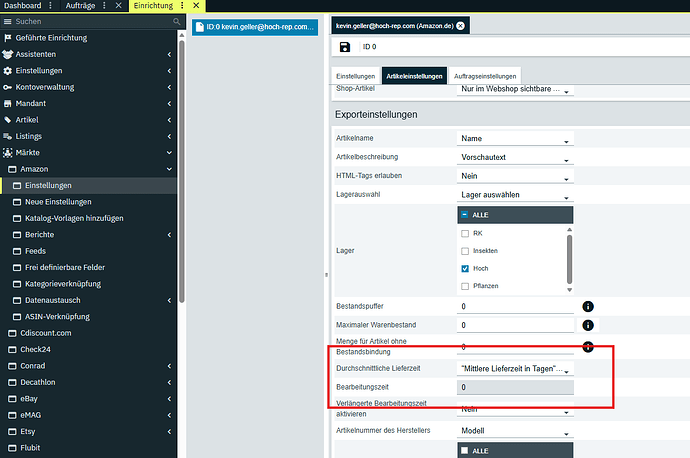Click the Assistenten icon in sidebar
Screen dimensions: 690x458
click(x=7, y=54)
